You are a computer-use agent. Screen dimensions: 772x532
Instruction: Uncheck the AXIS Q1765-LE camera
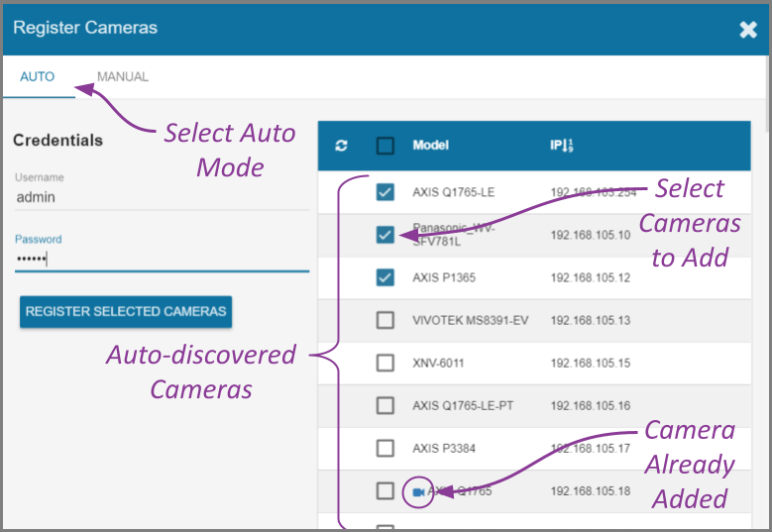(386, 192)
